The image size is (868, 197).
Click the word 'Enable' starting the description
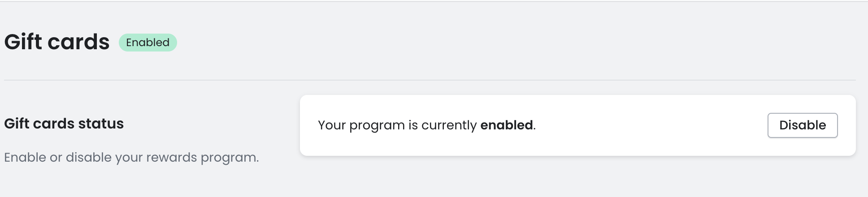tap(25, 158)
